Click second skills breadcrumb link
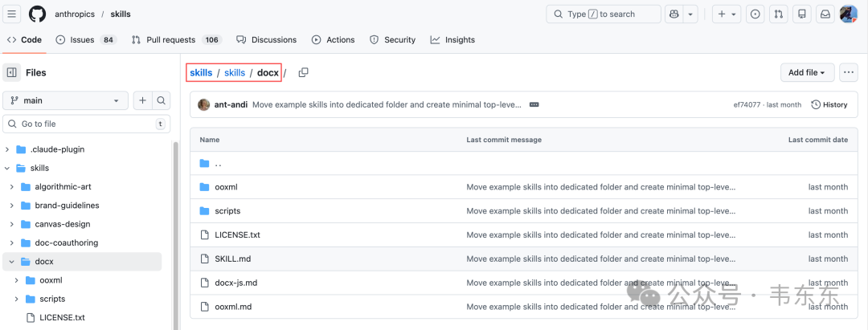868x330 pixels. (235, 72)
